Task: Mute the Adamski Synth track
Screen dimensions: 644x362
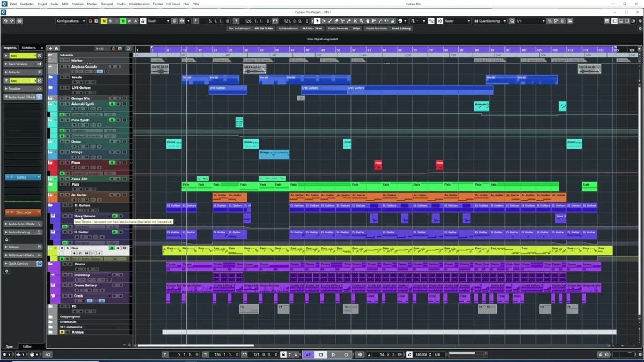Action: (62, 104)
